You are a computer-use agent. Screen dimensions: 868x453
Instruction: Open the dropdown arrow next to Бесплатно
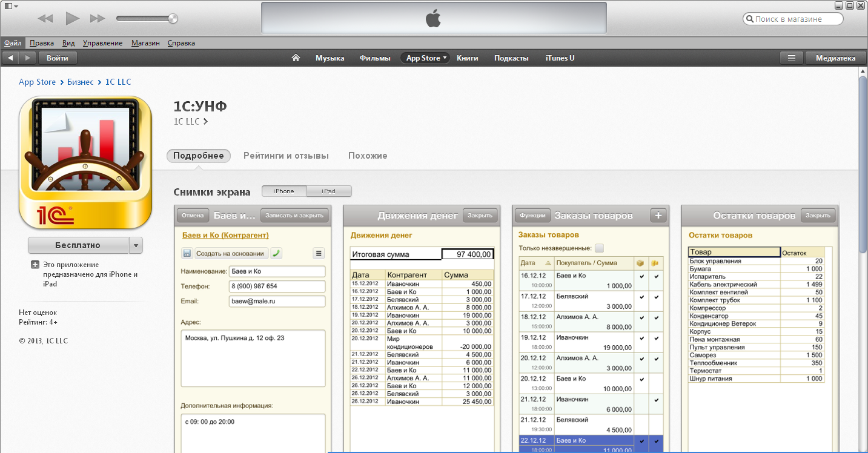pos(136,245)
